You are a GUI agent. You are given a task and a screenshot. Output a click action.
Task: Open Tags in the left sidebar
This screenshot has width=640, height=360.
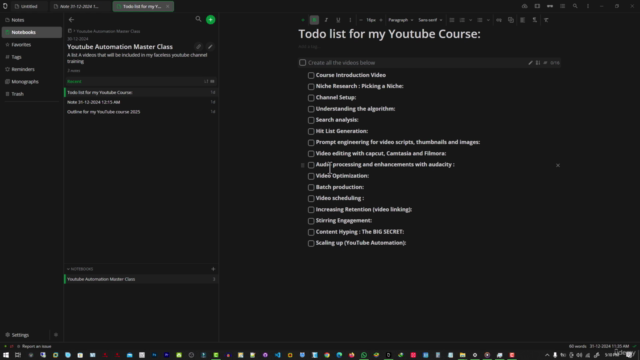[x=31, y=57]
